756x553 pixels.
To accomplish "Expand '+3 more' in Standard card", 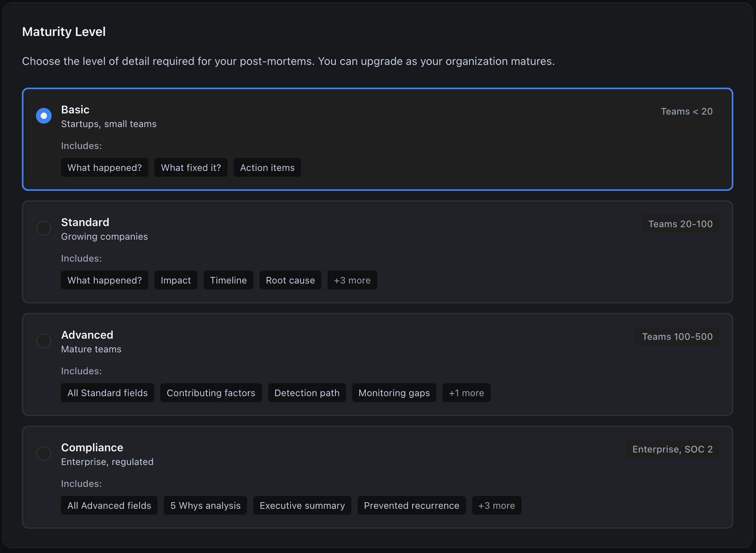I will [352, 280].
